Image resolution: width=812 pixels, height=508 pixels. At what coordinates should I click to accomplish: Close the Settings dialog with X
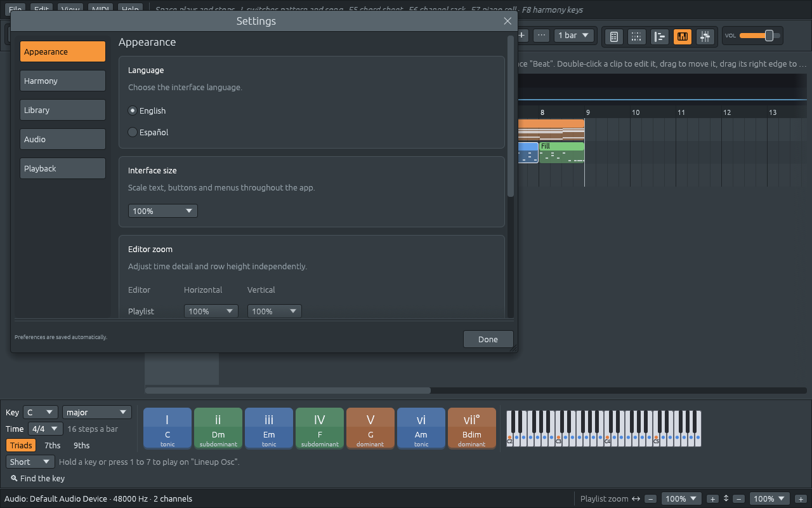[507, 21]
